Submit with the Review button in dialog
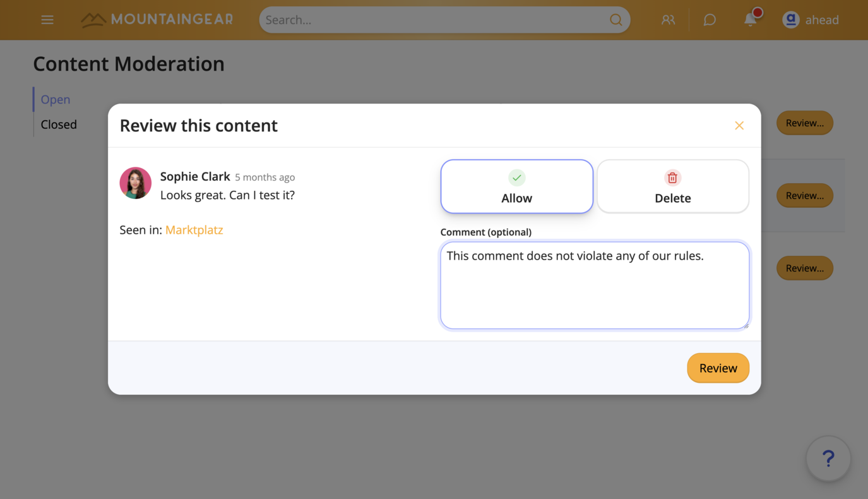 coord(718,368)
